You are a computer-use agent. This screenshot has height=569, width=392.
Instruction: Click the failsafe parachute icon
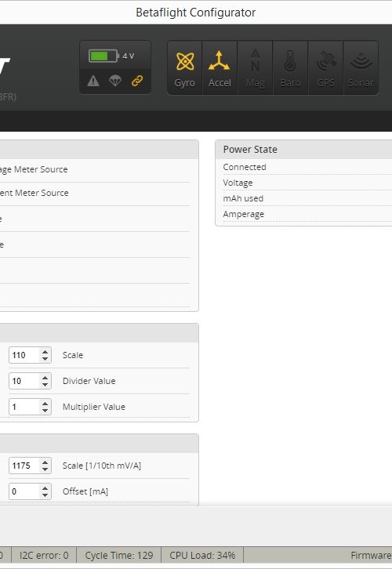tap(115, 81)
